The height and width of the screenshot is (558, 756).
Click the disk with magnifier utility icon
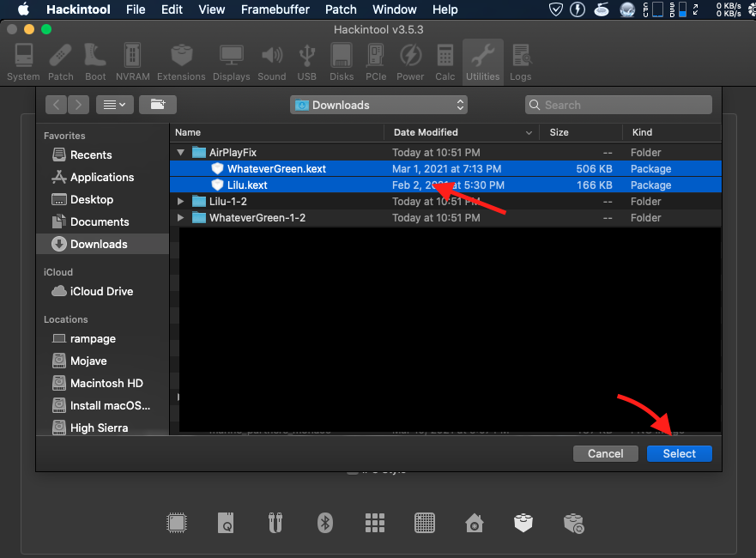click(226, 524)
